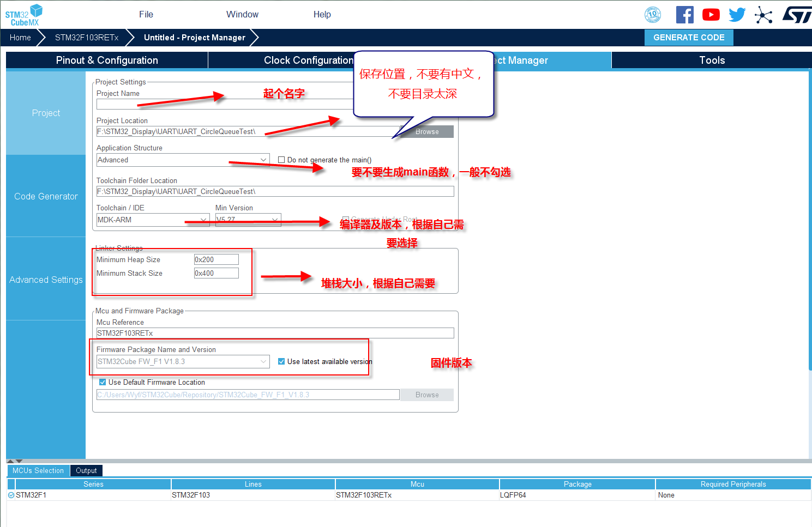Viewport: 812px width, 527px height.
Task: Select the Advanced Settings side section
Action: [x=46, y=280]
